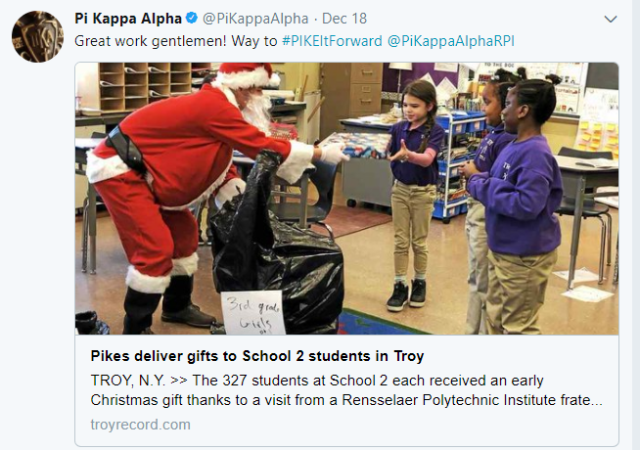The width and height of the screenshot is (640, 450).
Task: Click the Pi Kappa Alpha profile avatar
Action: [x=37, y=37]
